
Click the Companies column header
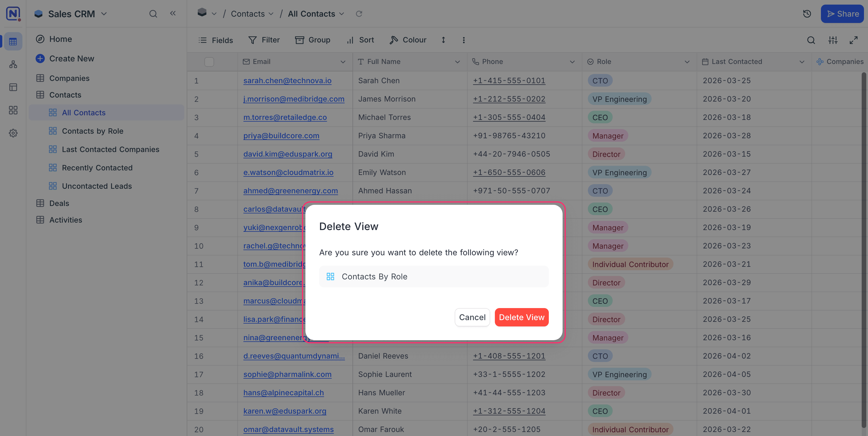pyautogui.click(x=840, y=62)
